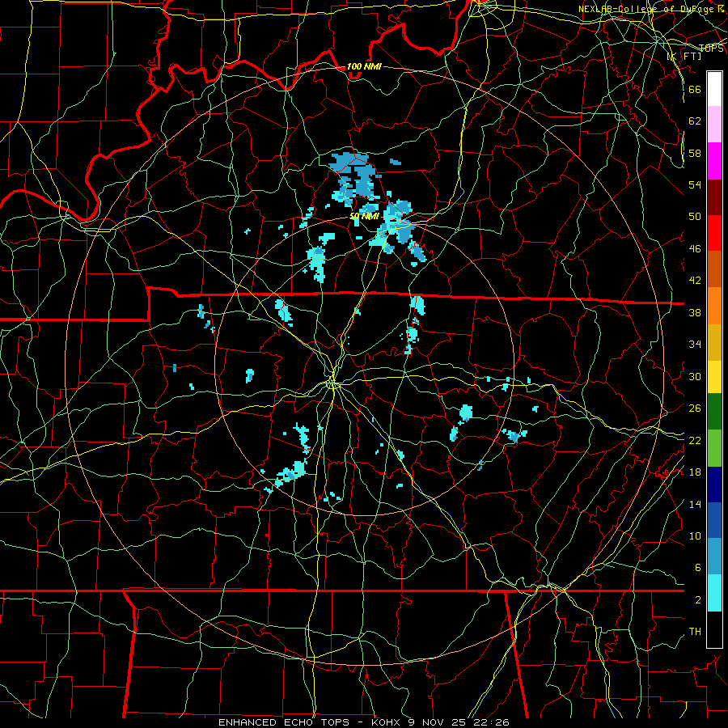Click the navy blue legend swatch
728x728 pixels.
[x=714, y=485]
